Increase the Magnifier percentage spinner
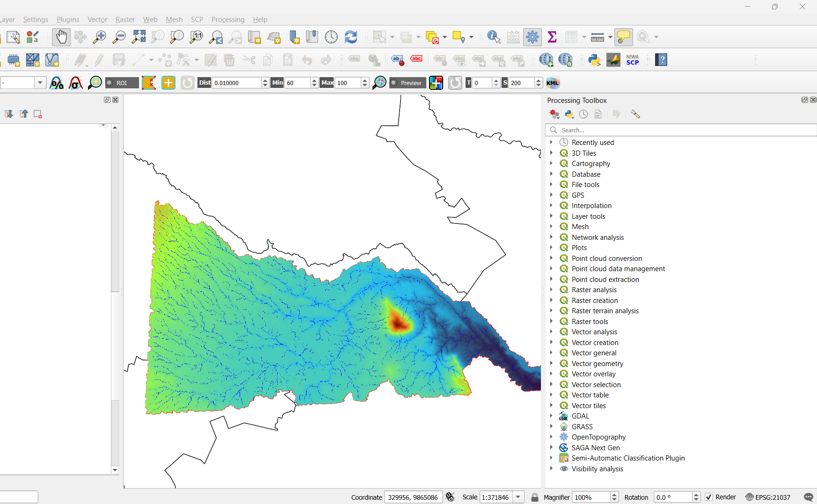This screenshot has width=817, height=504. 615,495
